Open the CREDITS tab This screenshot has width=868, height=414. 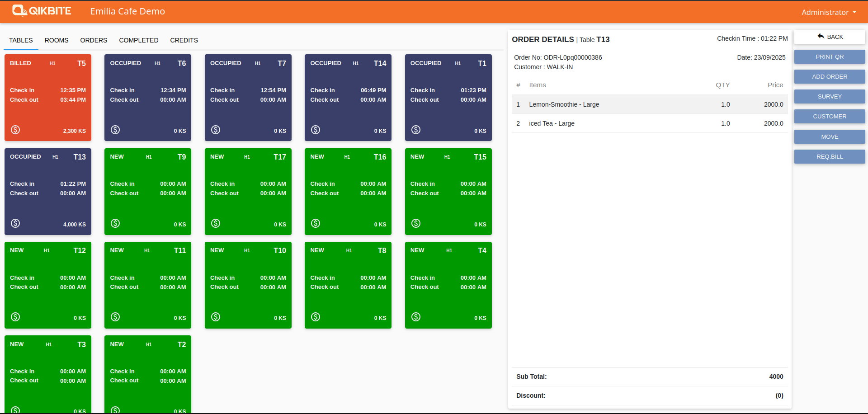184,40
